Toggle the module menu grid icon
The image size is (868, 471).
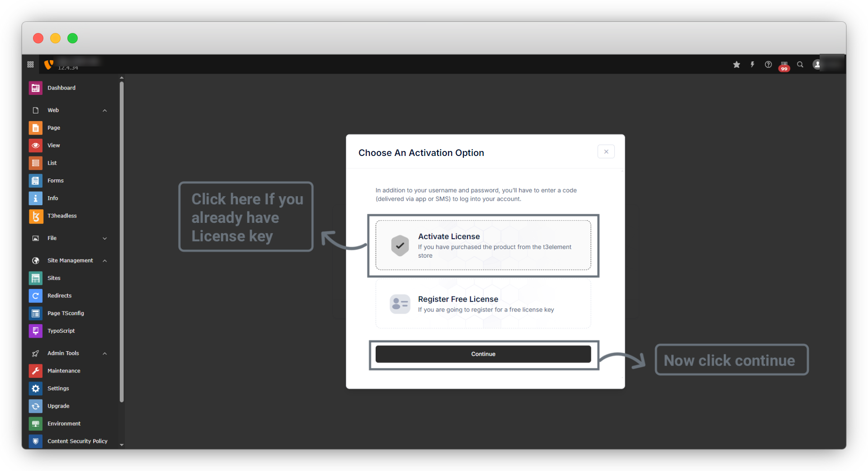pos(30,65)
